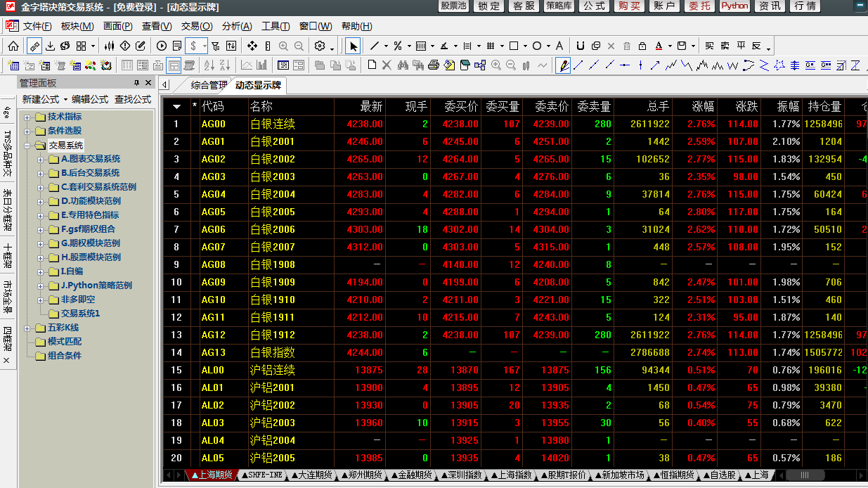Pick the straight line drawing tool
This screenshot has width=868, height=488.
(x=375, y=46)
